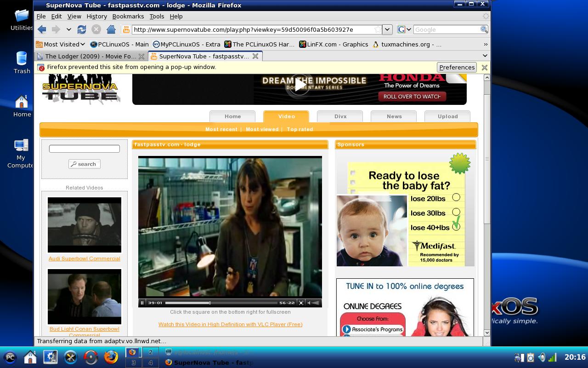The width and height of the screenshot is (588, 368).
Task: Open the Upload tab
Action: tap(448, 116)
